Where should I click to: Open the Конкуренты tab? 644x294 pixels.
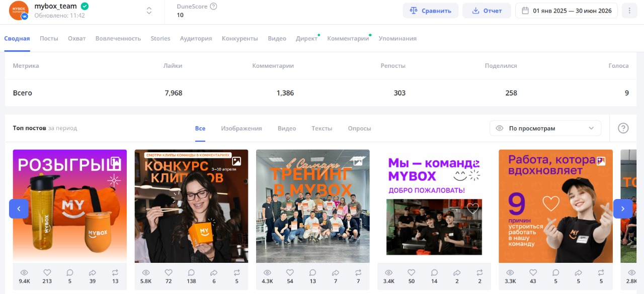click(x=239, y=38)
